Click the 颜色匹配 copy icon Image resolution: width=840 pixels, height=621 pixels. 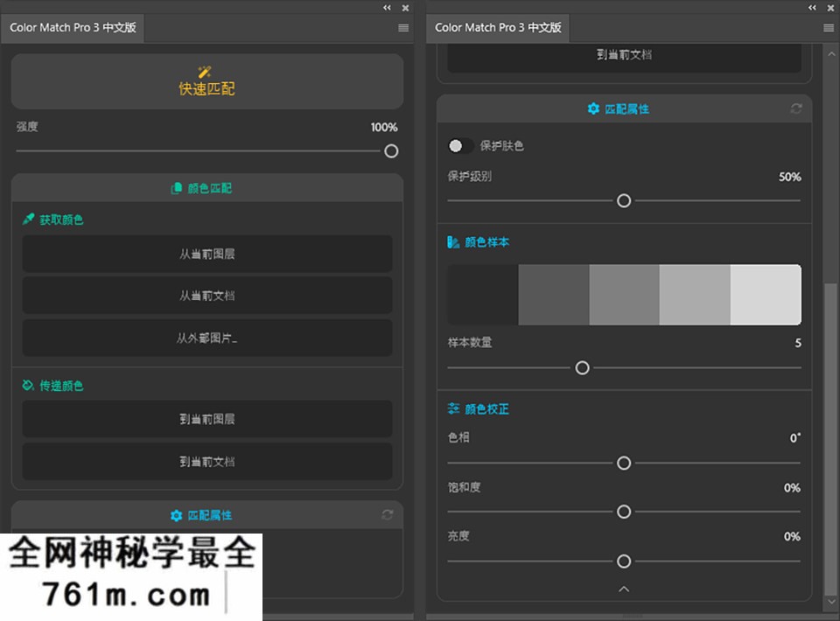click(x=176, y=188)
